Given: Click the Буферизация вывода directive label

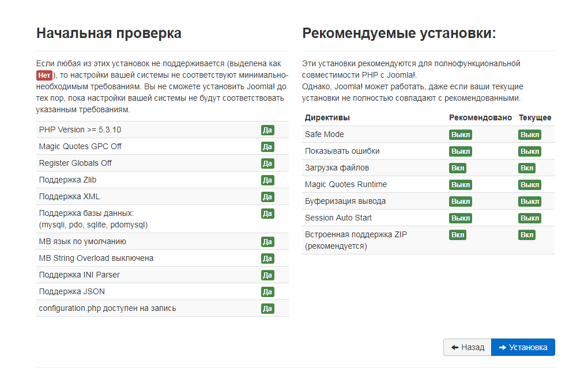Looking at the screenshot, I should pos(345,202).
